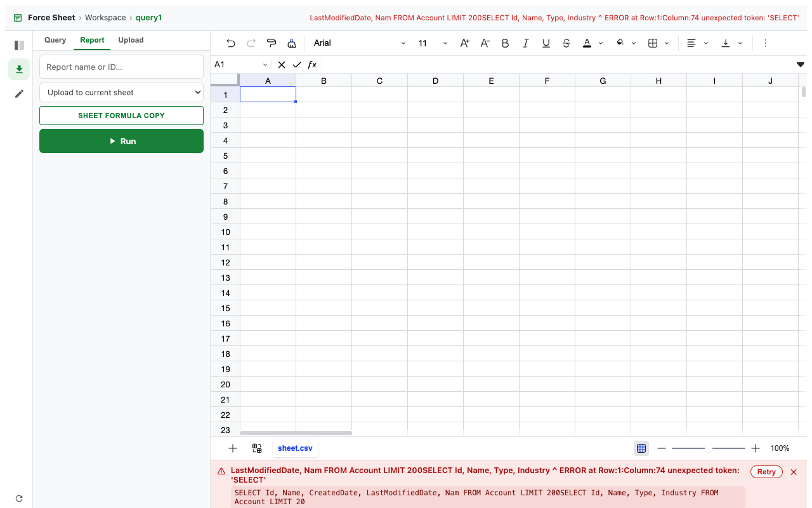
Task: Click the select-all corner box
Action: [225, 80]
